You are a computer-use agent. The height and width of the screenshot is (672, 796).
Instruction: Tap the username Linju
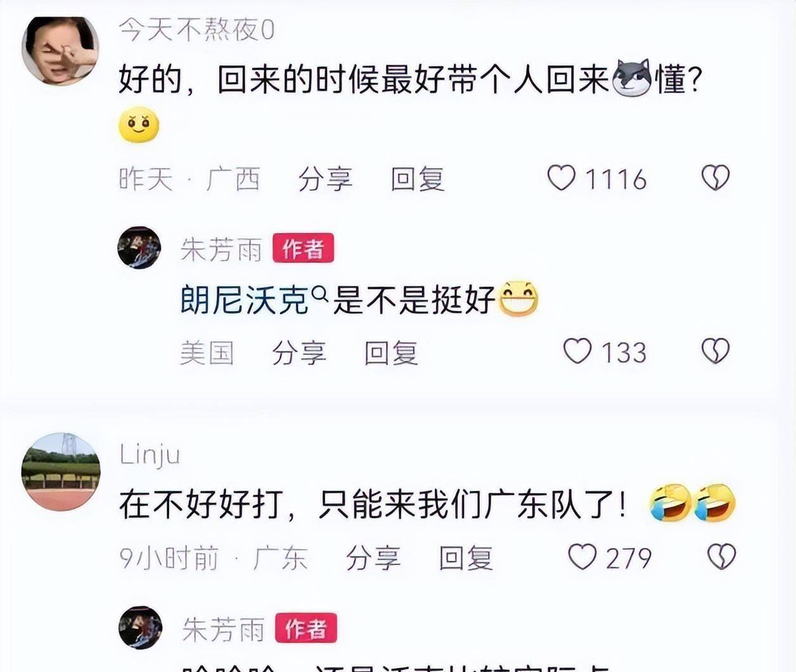coord(150,455)
